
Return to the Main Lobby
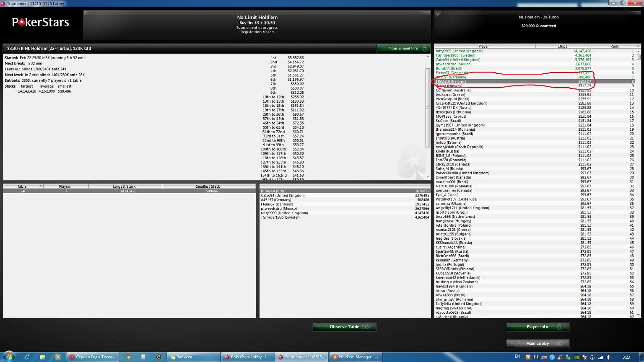pyautogui.click(x=538, y=344)
